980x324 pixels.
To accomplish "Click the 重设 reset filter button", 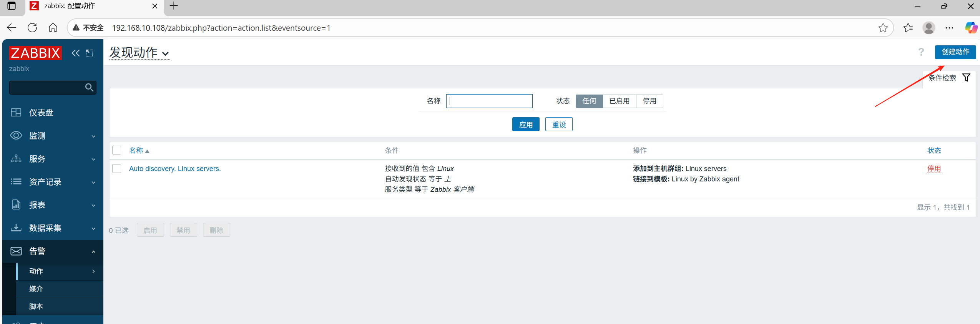I will tap(559, 125).
